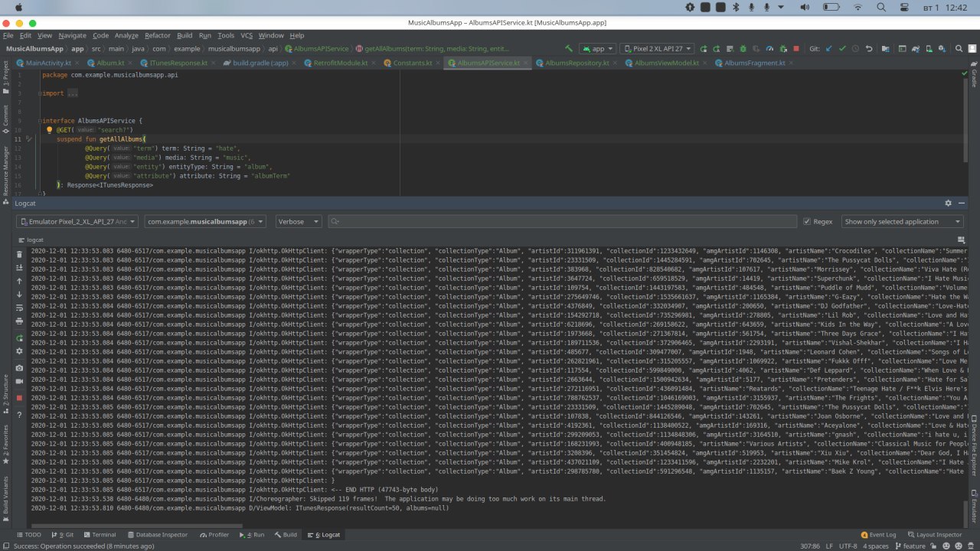Toggle the Regex checkbox

pos(807,221)
